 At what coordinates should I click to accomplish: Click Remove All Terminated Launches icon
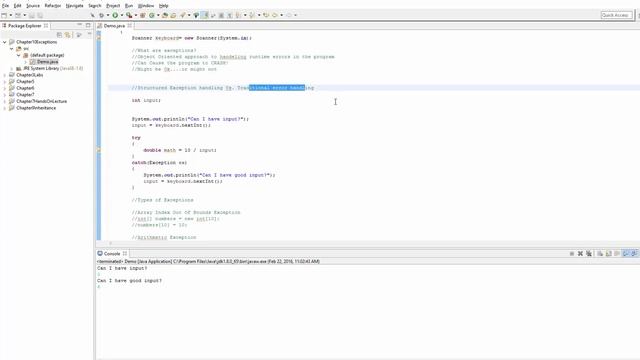coord(589,253)
